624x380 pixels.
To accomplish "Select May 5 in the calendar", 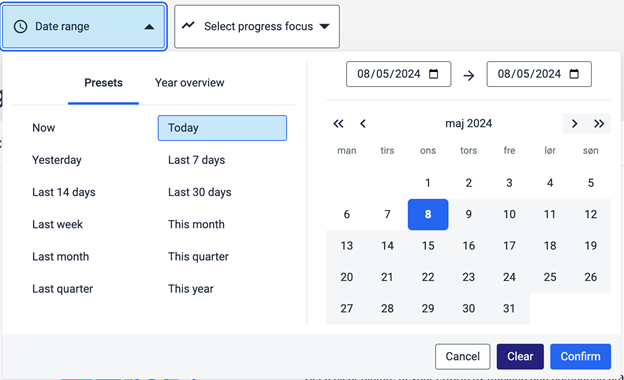I will coord(591,183).
